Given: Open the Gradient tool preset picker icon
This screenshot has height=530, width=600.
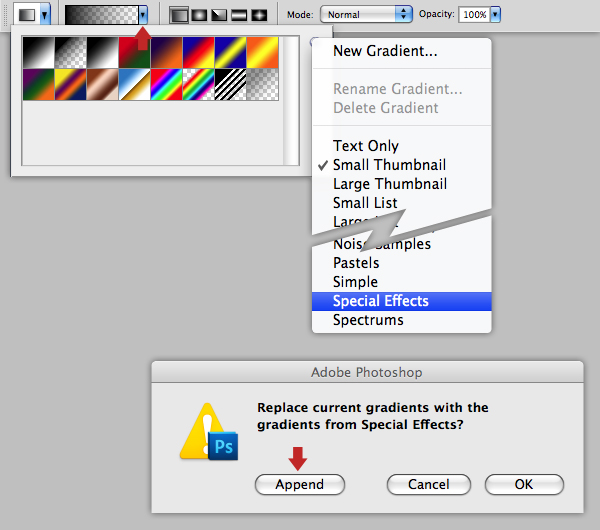Looking at the screenshot, I should [x=27, y=15].
